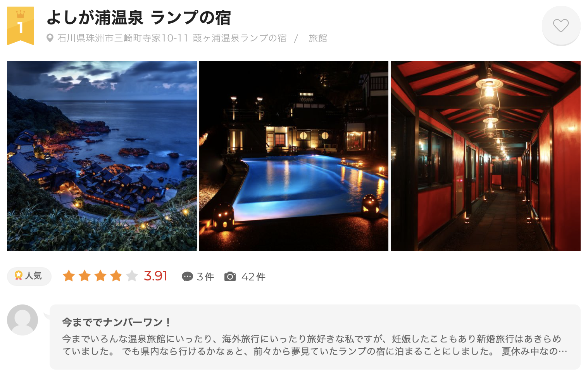The image size is (588, 377).
Task: Click the speech bubble review icon
Action: click(187, 277)
